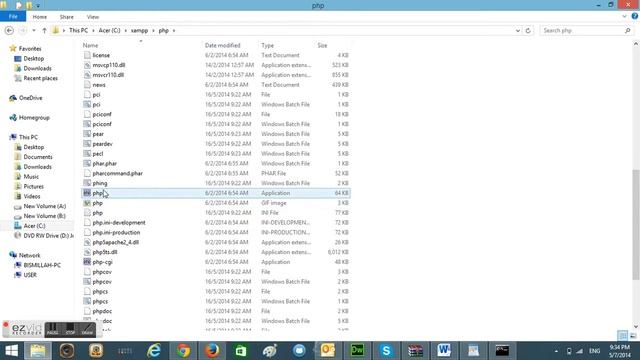Open File Explorer from the taskbar
Image resolution: width=640 pixels, height=360 pixels.
click(x=38, y=351)
